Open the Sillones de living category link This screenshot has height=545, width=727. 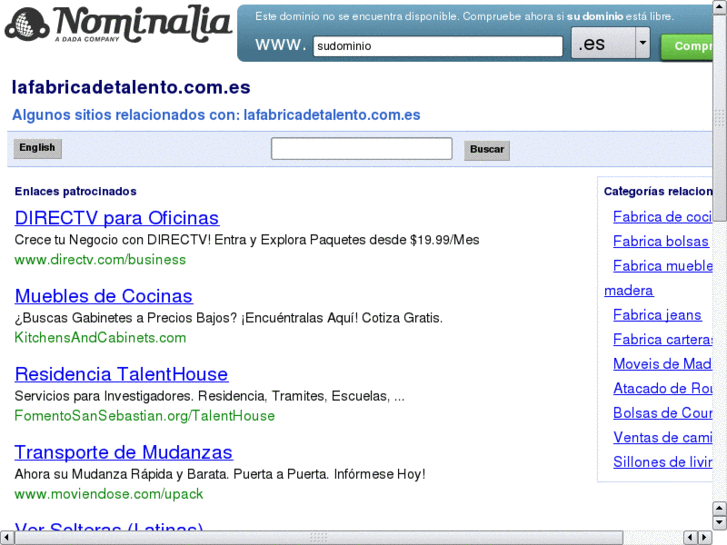663,462
